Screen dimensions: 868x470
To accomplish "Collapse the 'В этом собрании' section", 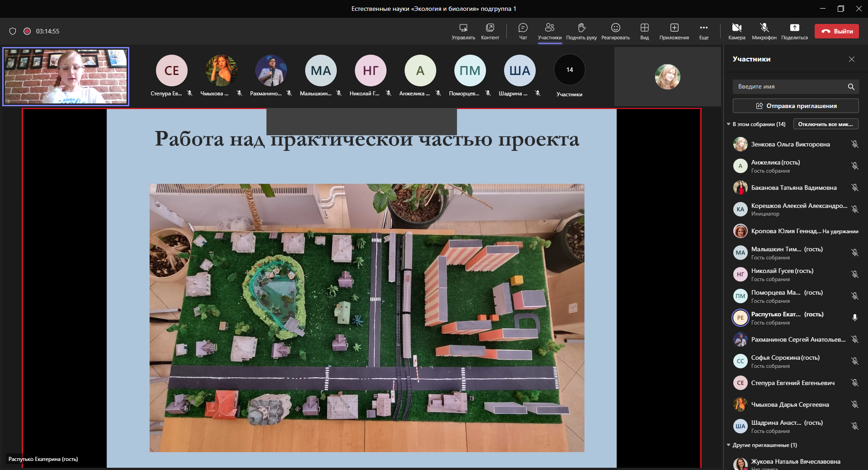I will 729,124.
